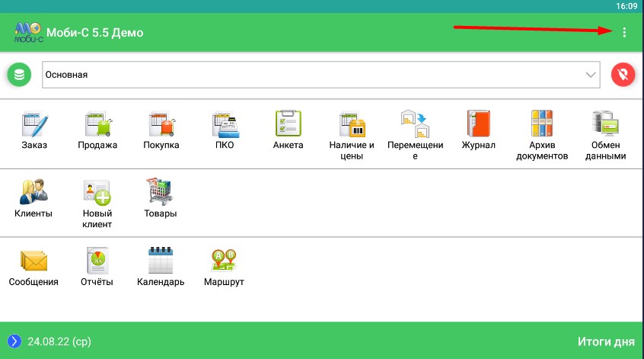Click the blue arrow beside the date
The image size is (644, 359).
(x=14, y=341)
